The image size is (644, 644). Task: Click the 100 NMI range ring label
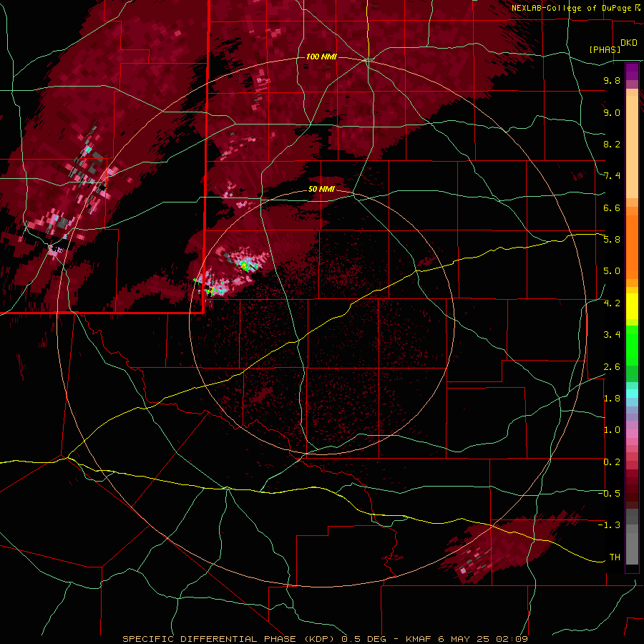click(321, 57)
